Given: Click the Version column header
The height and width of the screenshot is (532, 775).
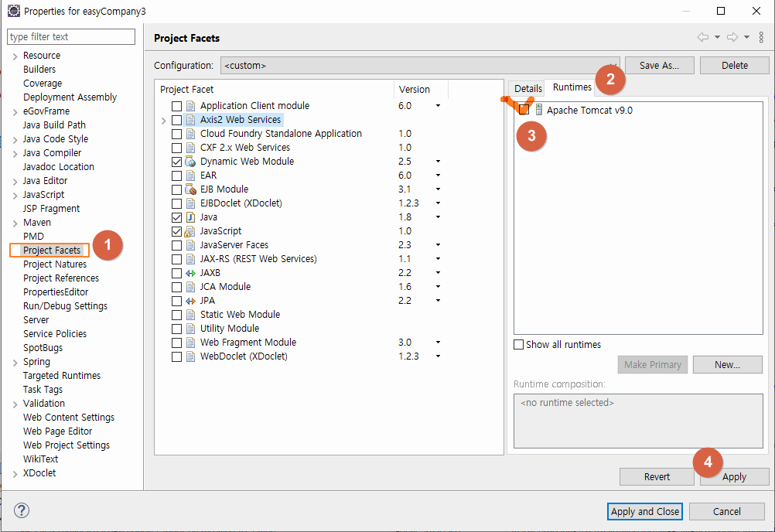Looking at the screenshot, I should (421, 90).
